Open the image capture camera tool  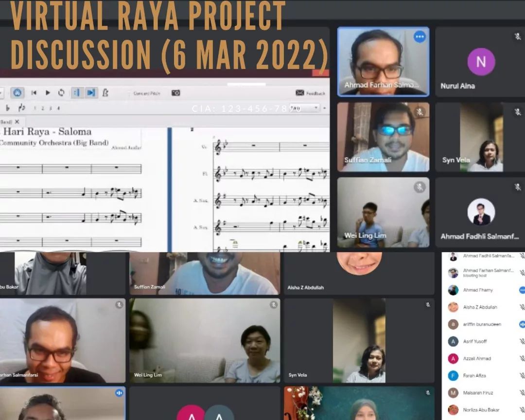(176, 93)
